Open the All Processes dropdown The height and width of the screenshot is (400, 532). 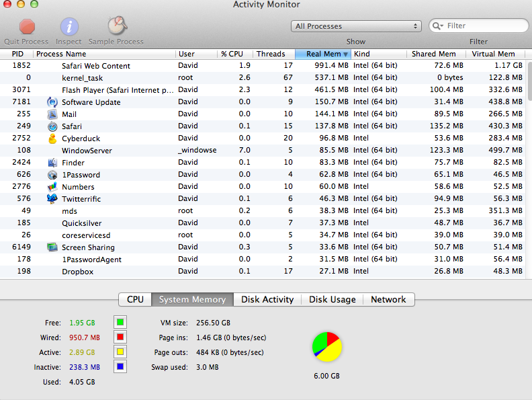[356, 26]
